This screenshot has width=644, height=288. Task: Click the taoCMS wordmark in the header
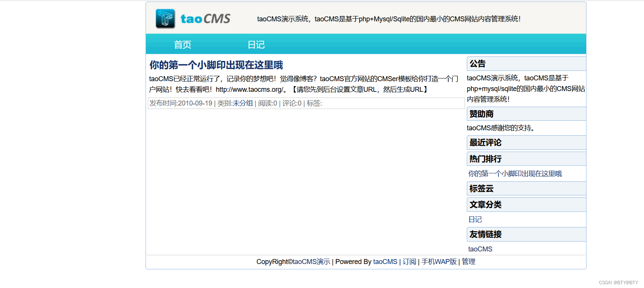[205, 19]
